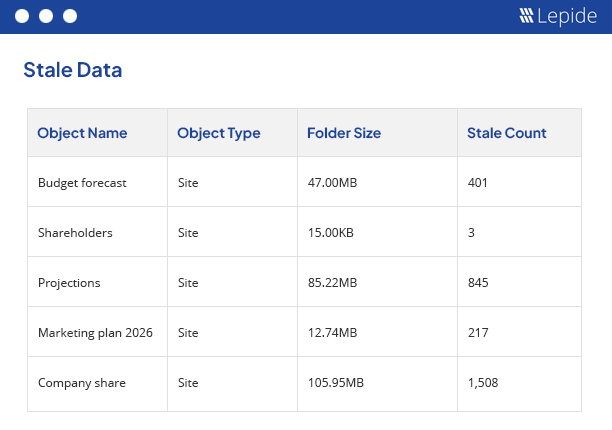This screenshot has height=430, width=612.
Task: Select the 85.22MB folder size value
Action: pyautogui.click(x=332, y=283)
